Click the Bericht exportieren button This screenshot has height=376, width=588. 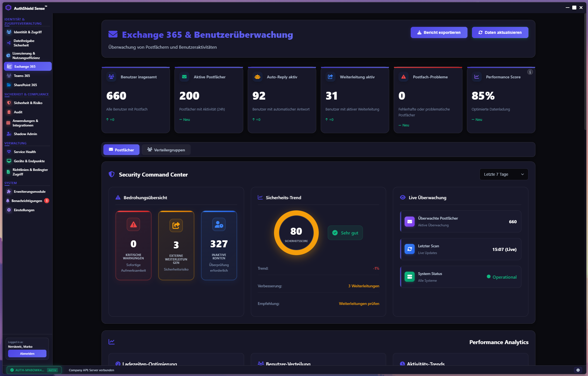click(439, 32)
